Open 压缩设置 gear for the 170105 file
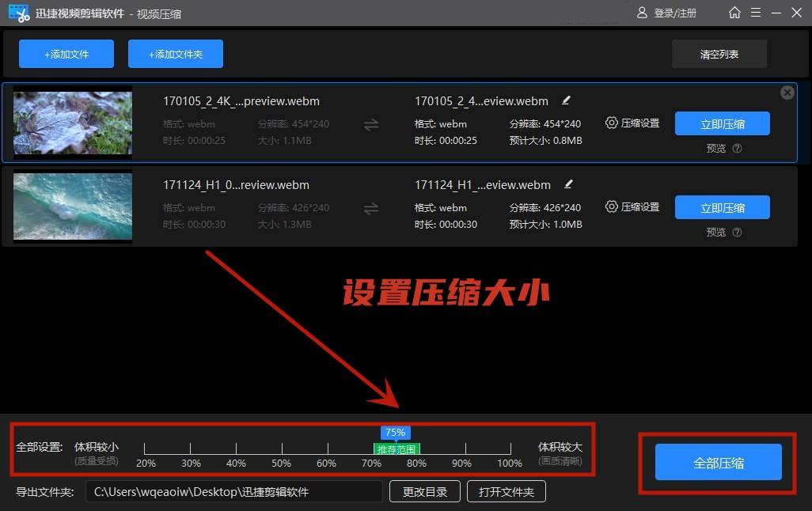The height and width of the screenshot is (511, 812). (x=632, y=123)
